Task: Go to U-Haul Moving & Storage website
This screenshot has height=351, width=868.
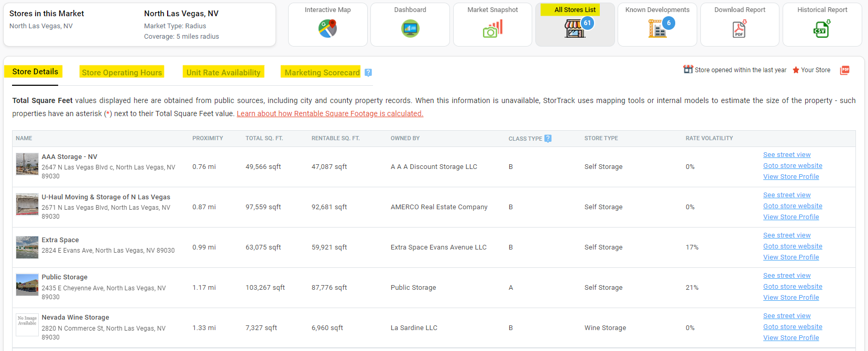Action: pos(793,206)
